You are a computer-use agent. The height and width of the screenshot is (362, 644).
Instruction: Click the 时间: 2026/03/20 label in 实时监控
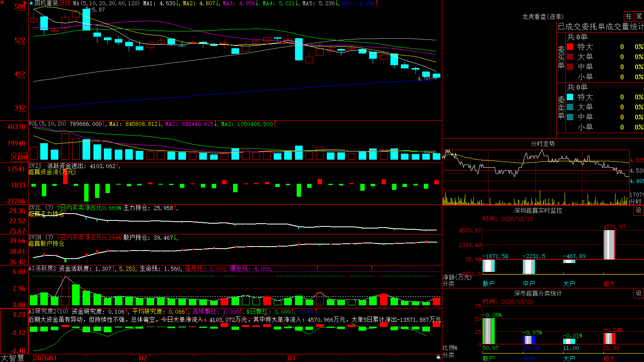(508, 219)
